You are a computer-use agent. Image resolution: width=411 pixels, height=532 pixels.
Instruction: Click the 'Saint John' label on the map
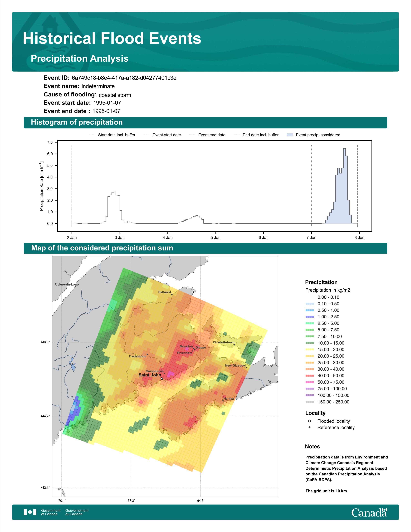150,375
